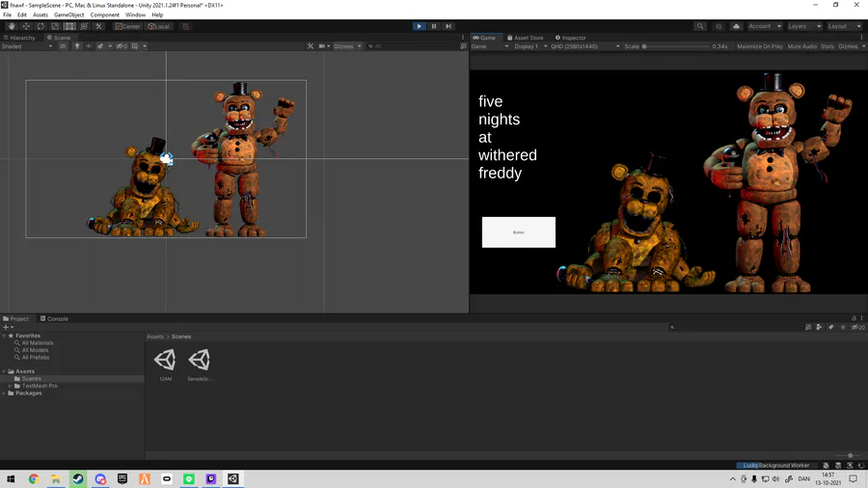The width and height of the screenshot is (868, 488).
Task: Select the Rect tool
Action: (69, 26)
